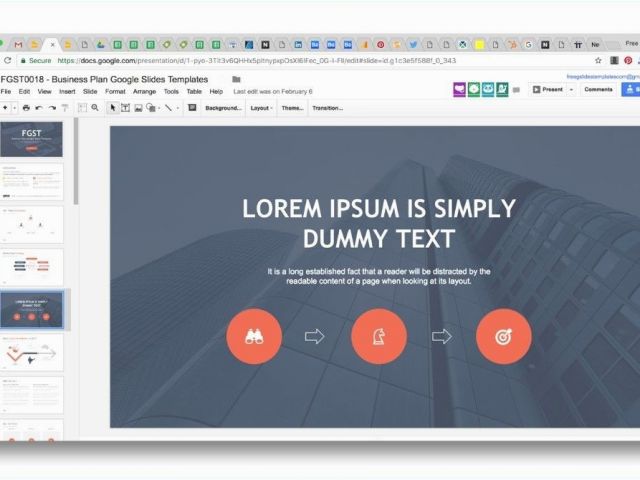640x480 pixels.
Task: Expand the Present button dropdown arrow
Action: [571, 89]
